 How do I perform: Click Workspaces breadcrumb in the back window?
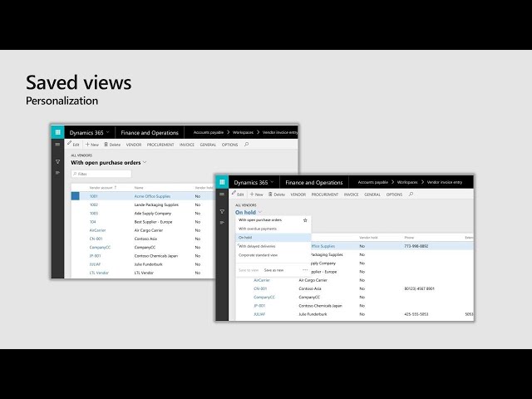[243, 132]
